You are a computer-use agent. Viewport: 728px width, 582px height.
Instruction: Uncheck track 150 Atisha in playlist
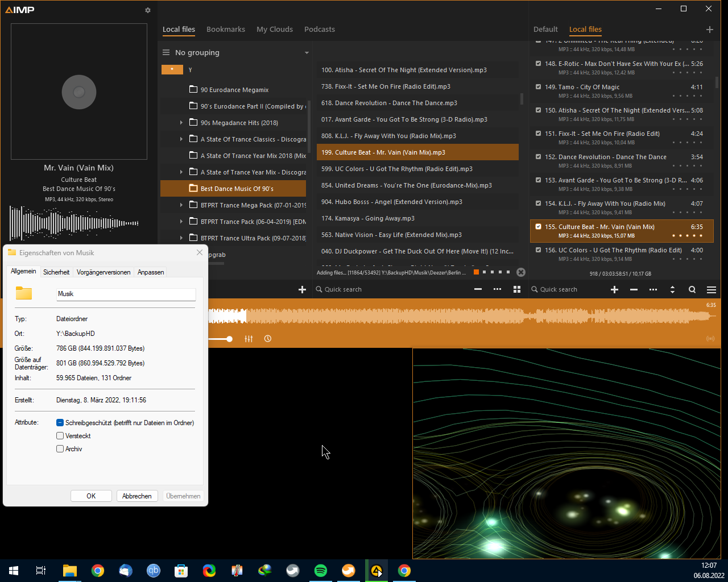538,110
